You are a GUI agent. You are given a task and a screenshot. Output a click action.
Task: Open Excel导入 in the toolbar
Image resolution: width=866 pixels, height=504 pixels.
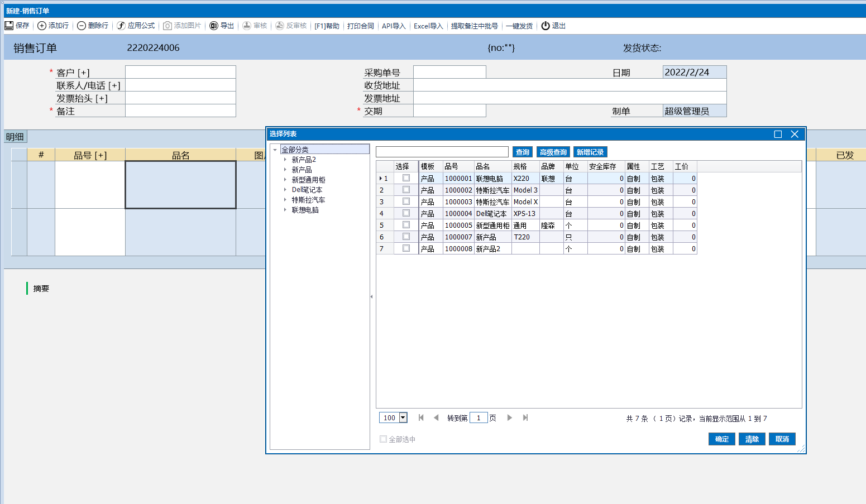428,26
